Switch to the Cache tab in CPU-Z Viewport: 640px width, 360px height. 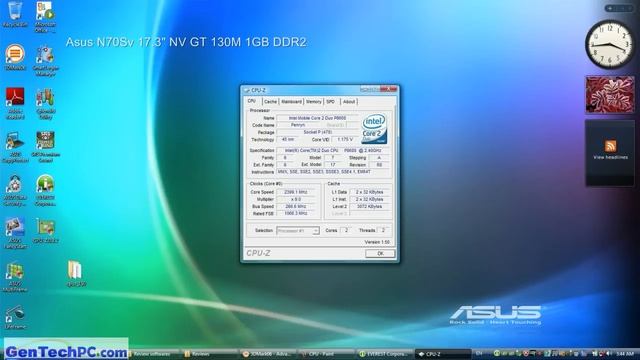pos(270,102)
